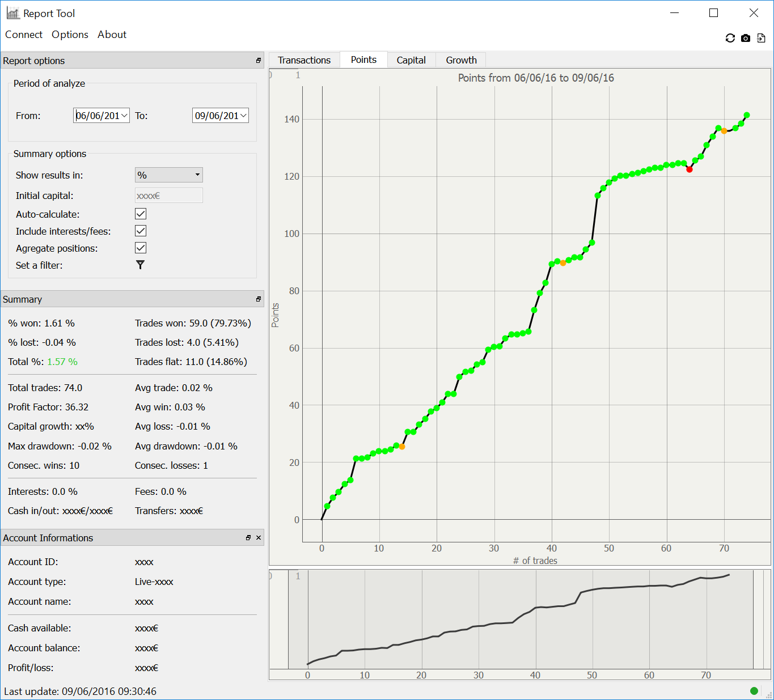Image resolution: width=774 pixels, height=700 pixels.
Task: Open the To date dropdown
Action: tap(244, 116)
